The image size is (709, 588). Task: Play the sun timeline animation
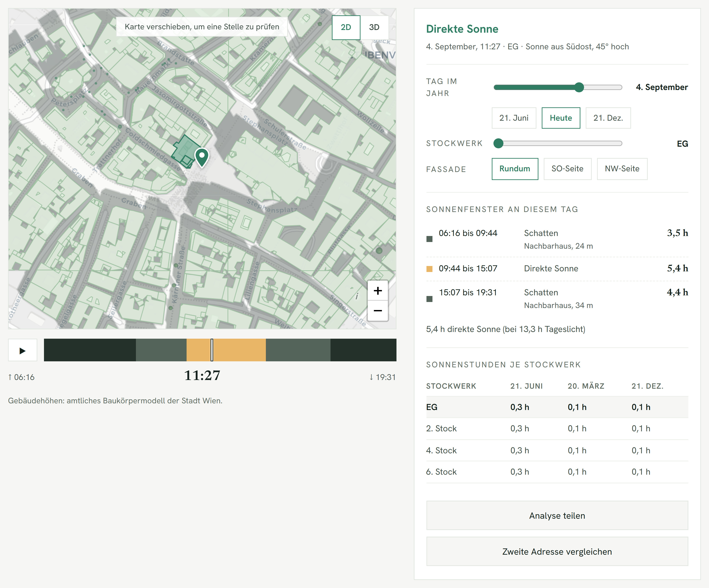(x=22, y=350)
